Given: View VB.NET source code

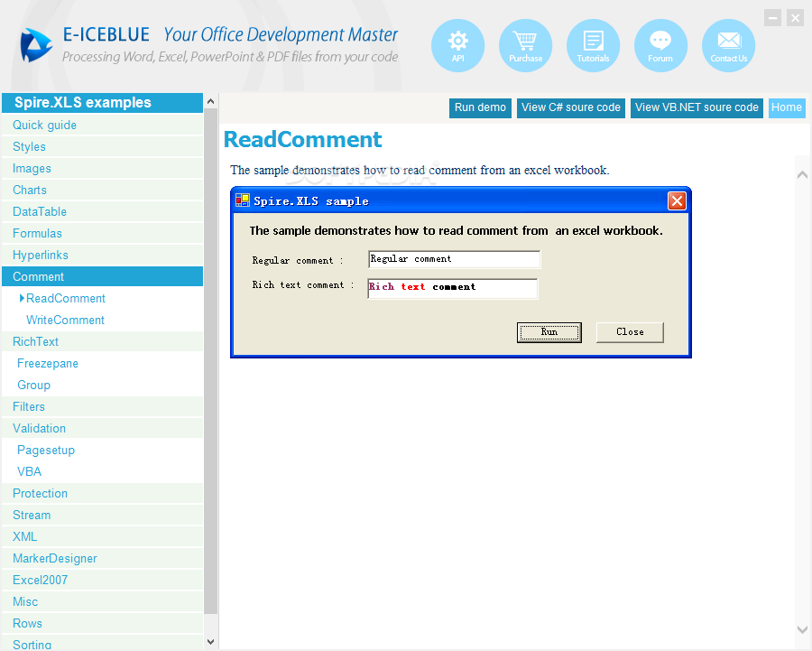Looking at the screenshot, I should pyautogui.click(x=697, y=107).
